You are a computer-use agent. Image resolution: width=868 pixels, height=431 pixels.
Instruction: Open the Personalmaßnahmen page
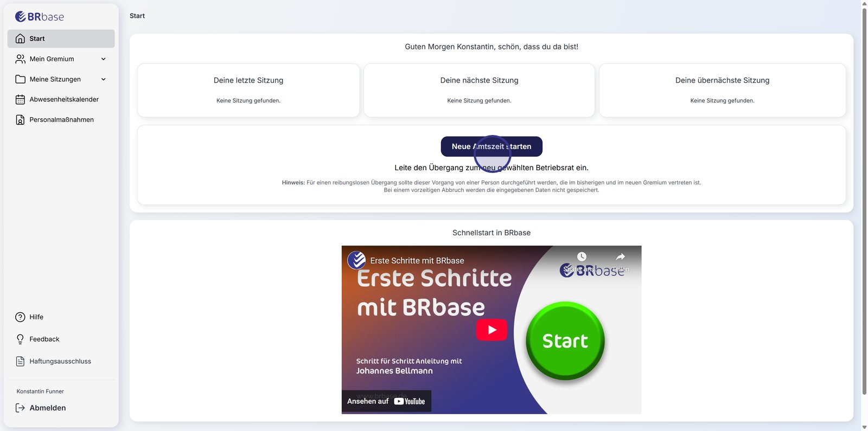(61, 120)
